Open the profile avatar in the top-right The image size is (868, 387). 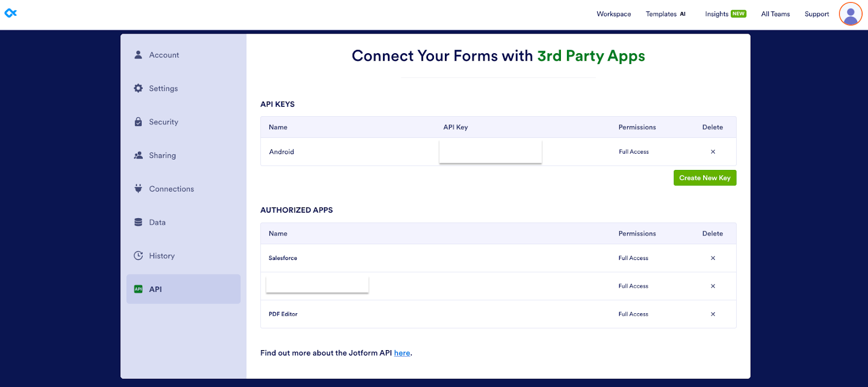(x=850, y=14)
